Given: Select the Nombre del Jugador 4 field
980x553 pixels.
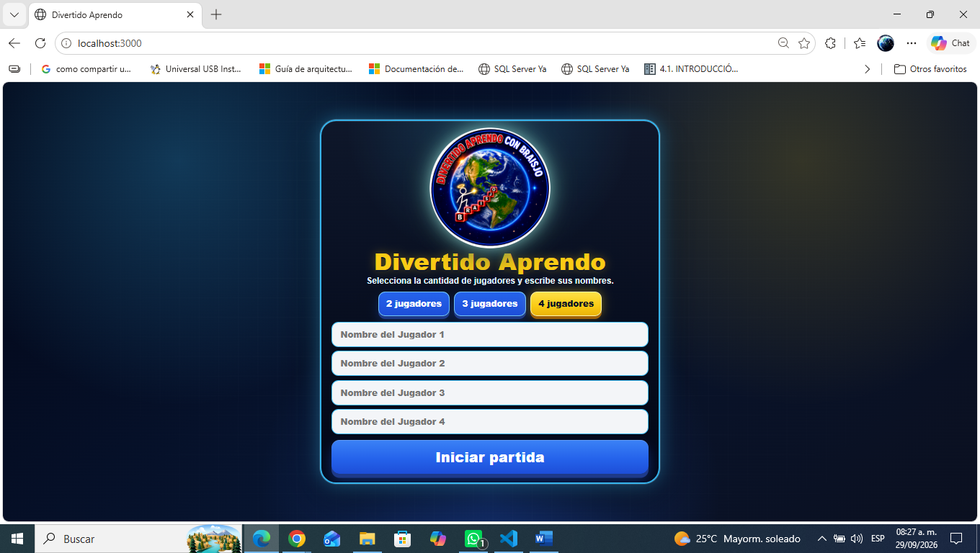Looking at the screenshot, I should [490, 422].
